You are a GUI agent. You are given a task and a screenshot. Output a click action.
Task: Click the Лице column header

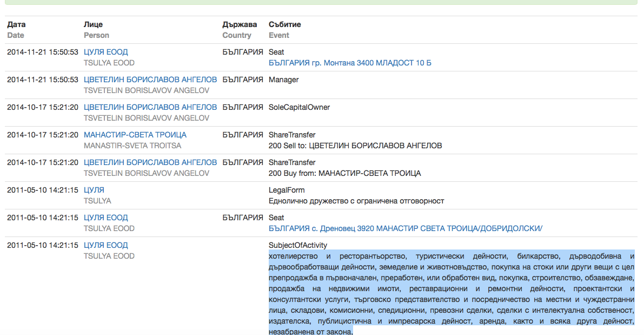point(93,24)
